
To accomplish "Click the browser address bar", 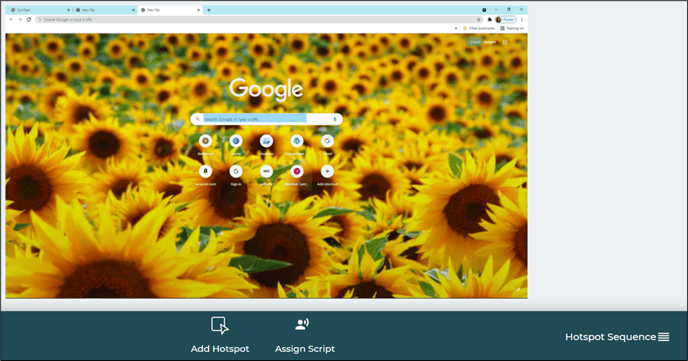I will [259, 19].
